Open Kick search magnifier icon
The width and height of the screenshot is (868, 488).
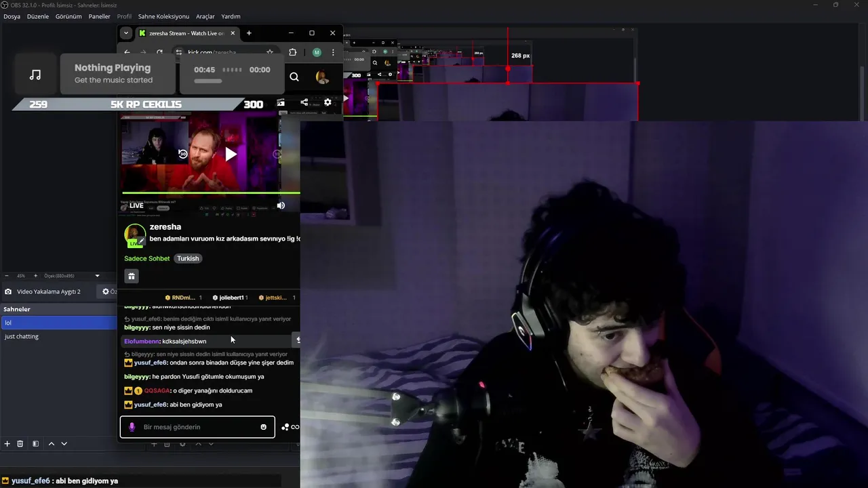294,77
